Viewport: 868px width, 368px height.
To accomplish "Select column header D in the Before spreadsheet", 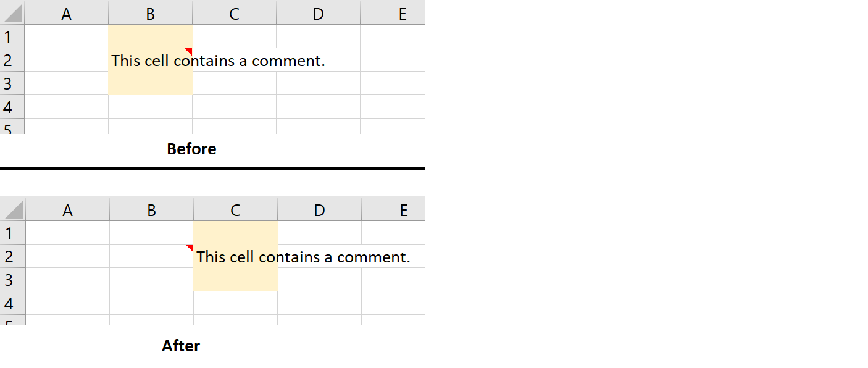I will coord(318,12).
